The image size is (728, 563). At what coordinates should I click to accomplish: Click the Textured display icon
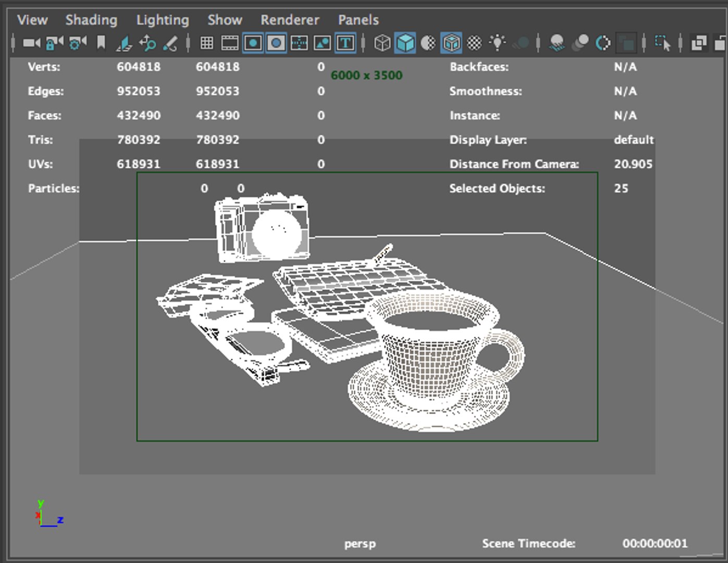point(474,43)
